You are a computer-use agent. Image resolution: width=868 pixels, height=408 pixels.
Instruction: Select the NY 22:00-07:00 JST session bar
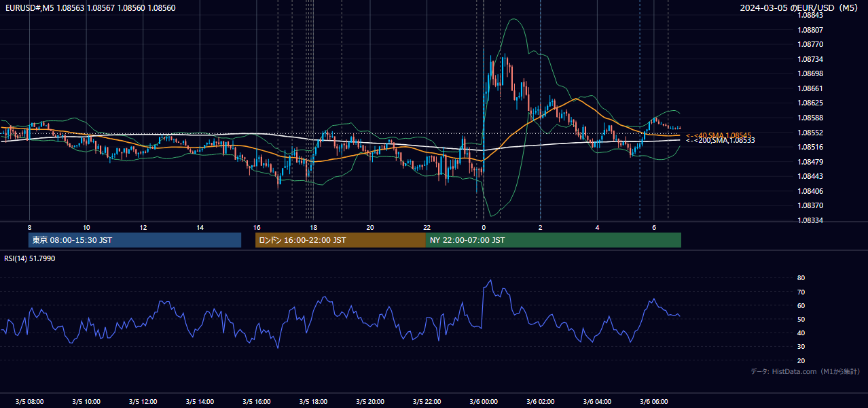coord(554,240)
